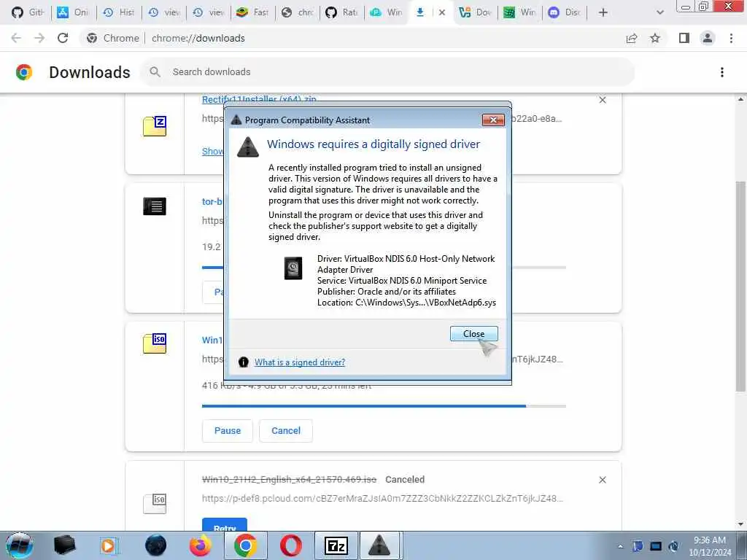Open the tab search dropdown chevron
This screenshot has width=747, height=560.
click(x=659, y=12)
